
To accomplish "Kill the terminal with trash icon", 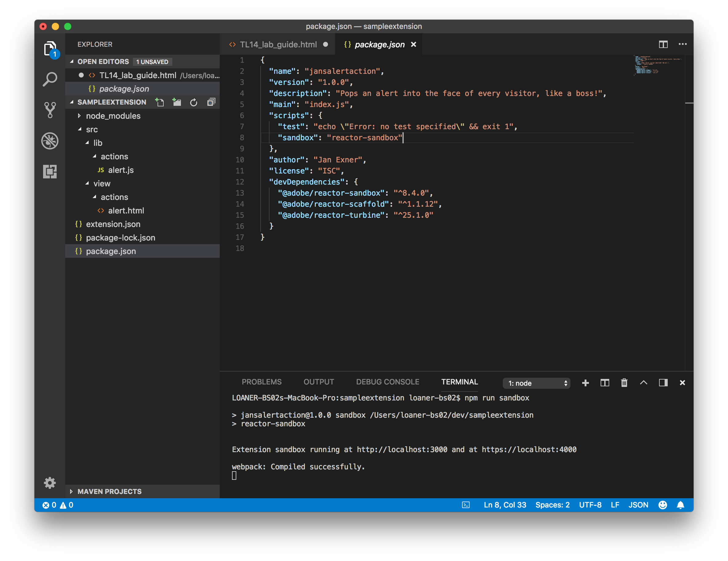I will [x=624, y=383].
